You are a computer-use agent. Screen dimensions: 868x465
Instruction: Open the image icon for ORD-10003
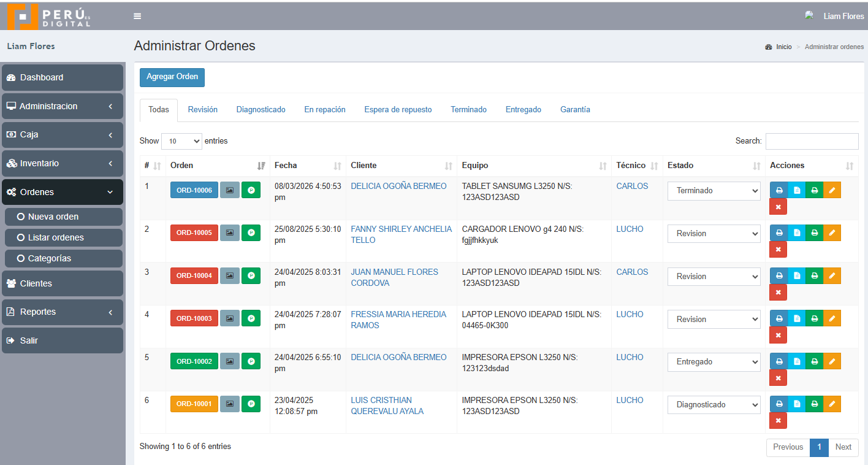point(230,318)
